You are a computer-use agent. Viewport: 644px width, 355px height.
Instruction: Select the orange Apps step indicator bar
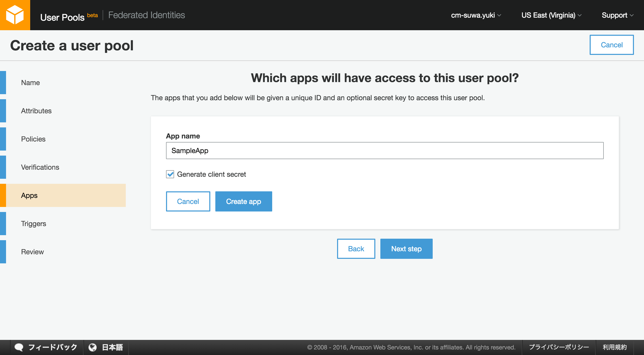(3, 195)
